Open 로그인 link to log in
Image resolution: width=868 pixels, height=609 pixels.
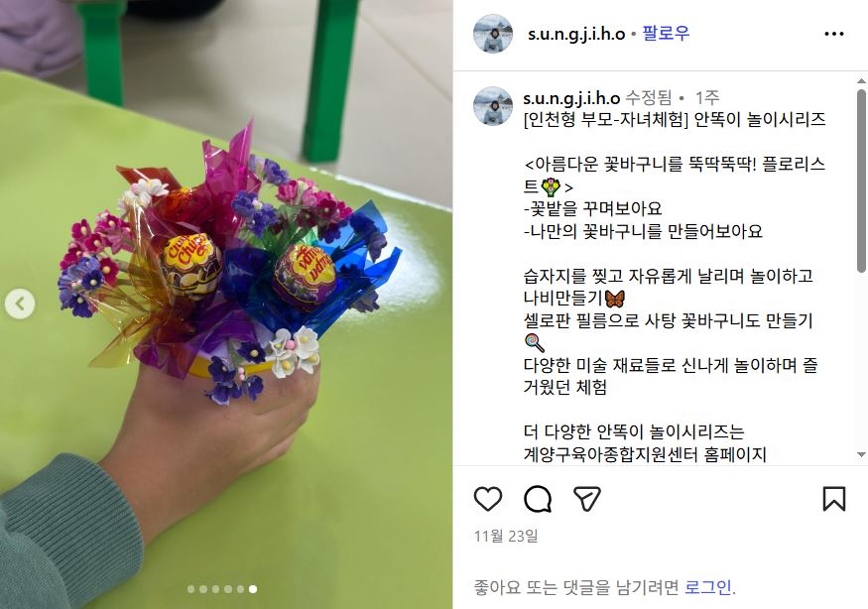click(x=708, y=587)
